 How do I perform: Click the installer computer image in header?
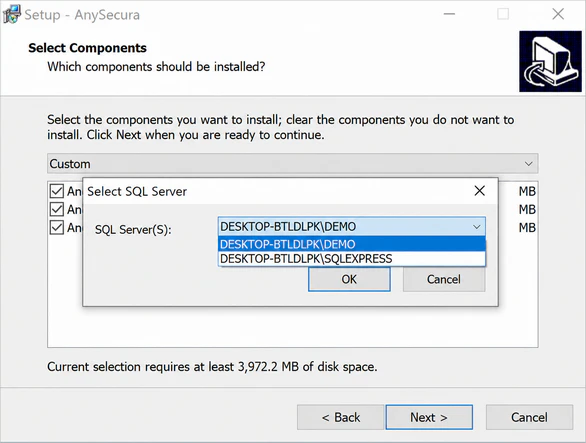click(x=550, y=61)
